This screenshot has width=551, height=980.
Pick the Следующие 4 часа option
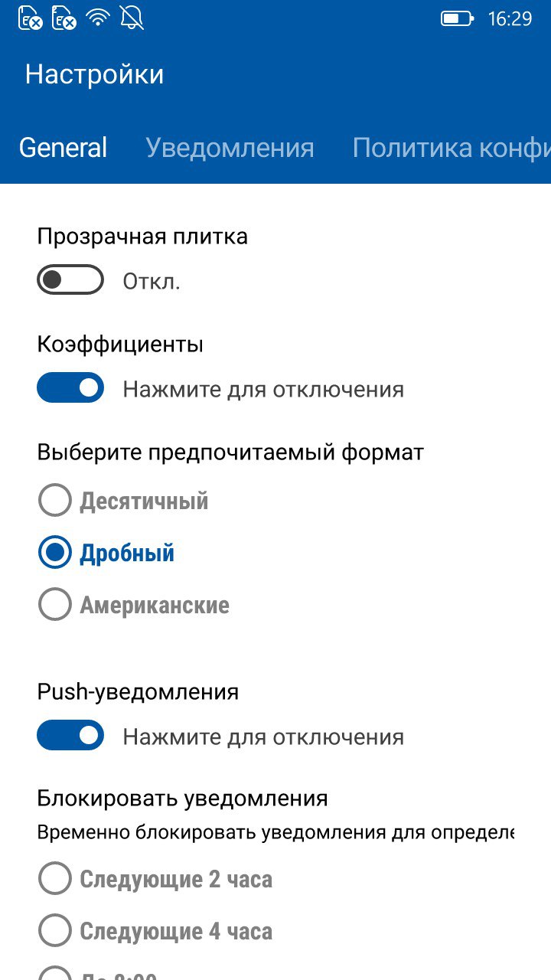(55, 932)
